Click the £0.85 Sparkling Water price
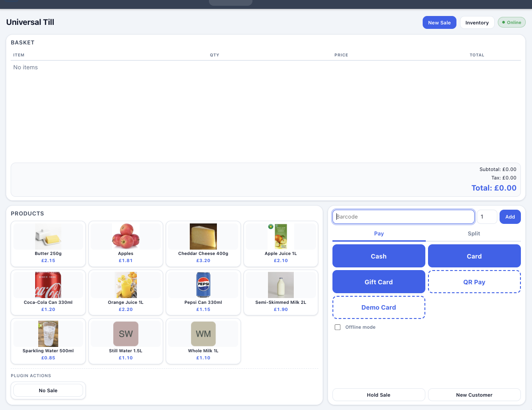 coord(48,358)
